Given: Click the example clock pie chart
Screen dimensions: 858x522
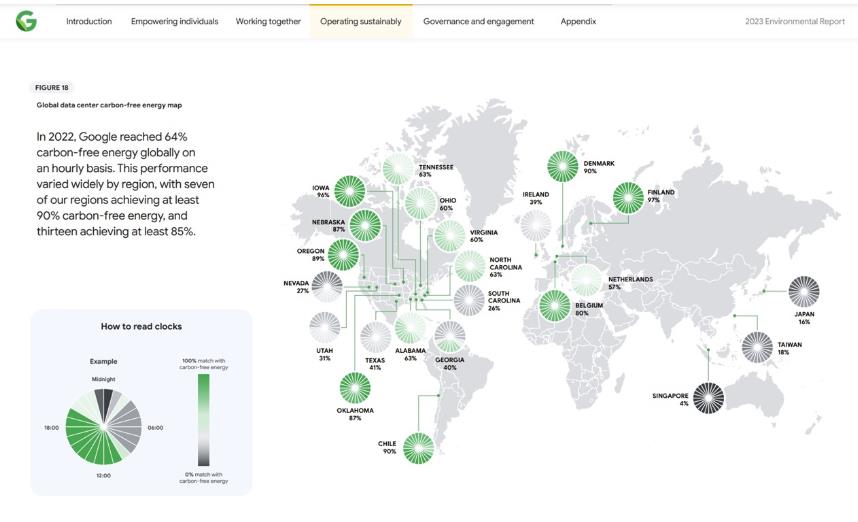Looking at the screenshot, I should 103,427.
